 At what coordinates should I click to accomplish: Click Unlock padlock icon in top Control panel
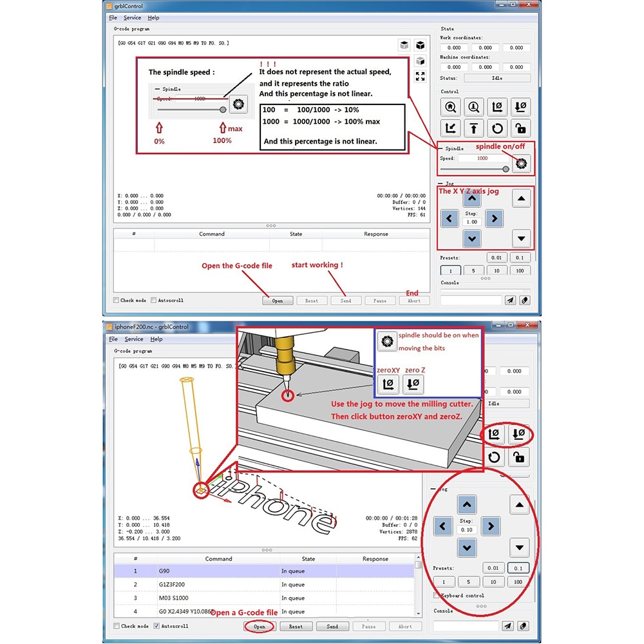(520, 129)
